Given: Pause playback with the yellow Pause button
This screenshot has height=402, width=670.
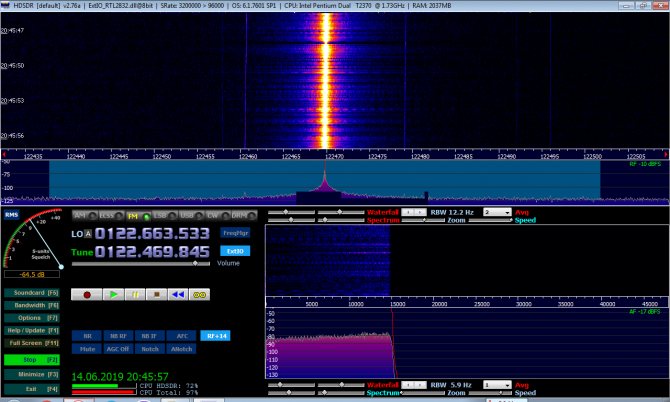Looking at the screenshot, I should tap(135, 295).
